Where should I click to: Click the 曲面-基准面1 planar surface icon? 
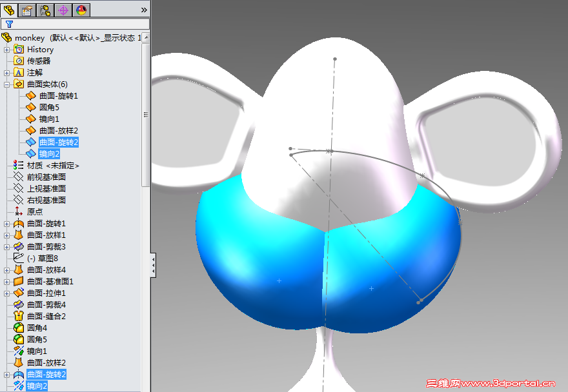point(19,281)
